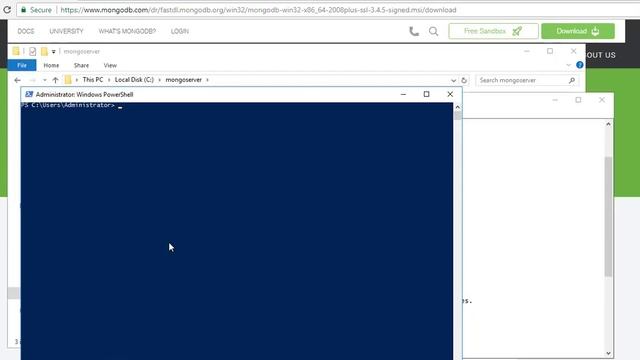Open address bar history dropdown
640x360 pixels.
coord(453,80)
